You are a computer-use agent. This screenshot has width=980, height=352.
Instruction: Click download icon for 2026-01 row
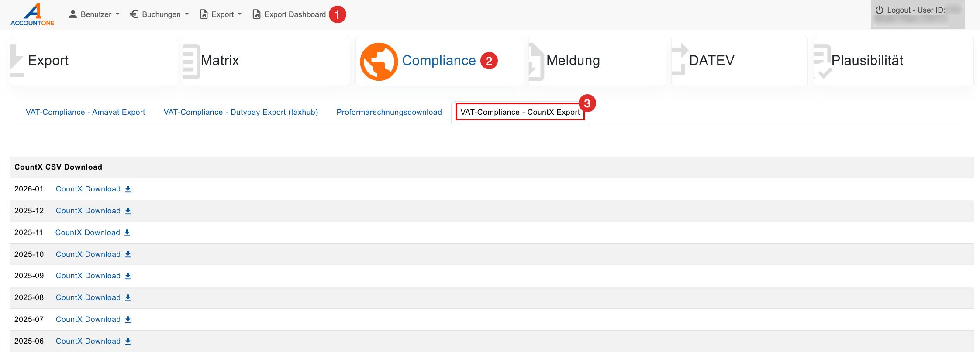point(128,189)
